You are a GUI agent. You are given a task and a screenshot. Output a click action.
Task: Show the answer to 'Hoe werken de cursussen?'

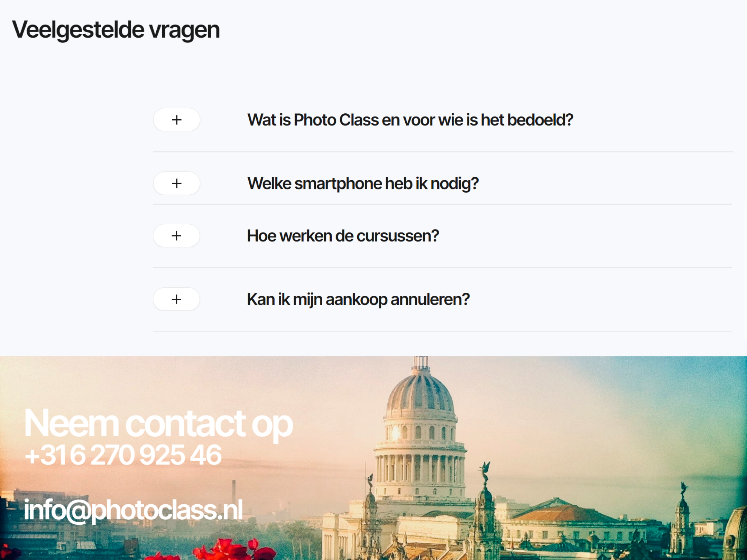point(343,236)
